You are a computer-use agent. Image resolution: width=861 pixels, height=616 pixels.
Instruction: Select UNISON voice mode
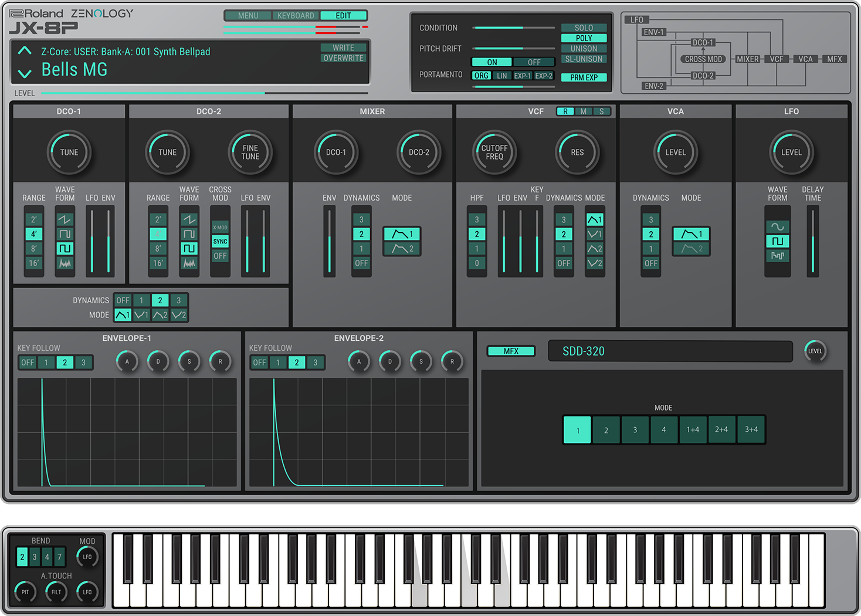pos(583,48)
